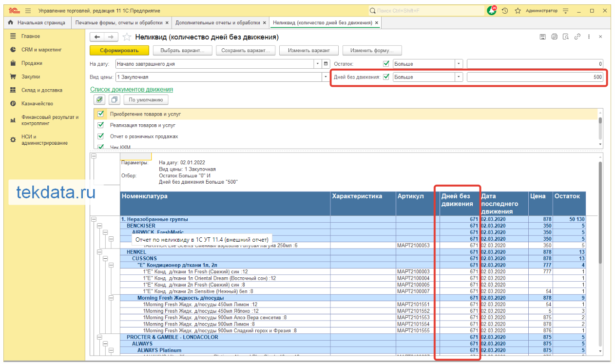Click the Изменить вариант button
This screenshot has height=364, width=615.
309,50
